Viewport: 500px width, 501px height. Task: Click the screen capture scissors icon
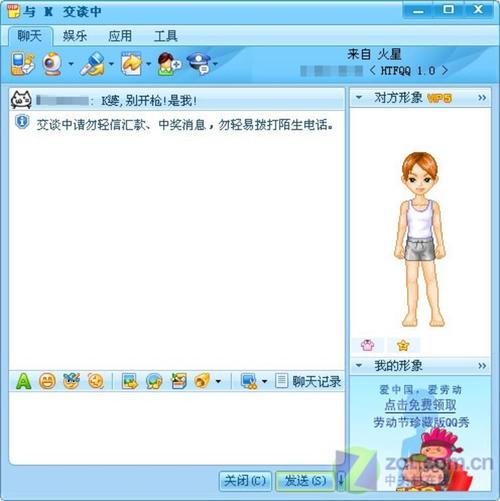click(249, 381)
